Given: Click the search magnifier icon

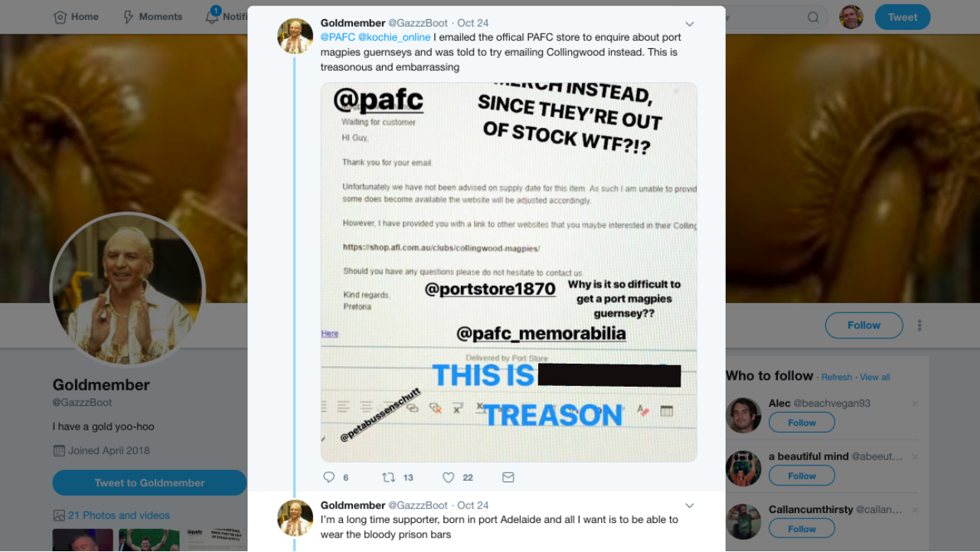Looking at the screenshot, I should coord(813,18).
